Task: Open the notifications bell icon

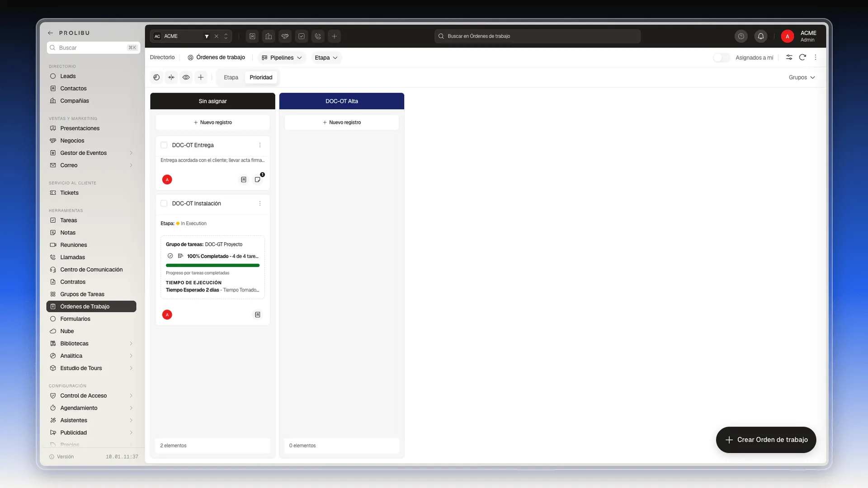Action: click(761, 36)
